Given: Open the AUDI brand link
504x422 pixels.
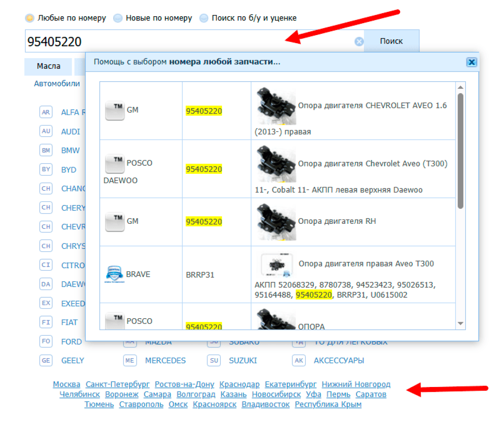Looking at the screenshot, I should point(71,132).
